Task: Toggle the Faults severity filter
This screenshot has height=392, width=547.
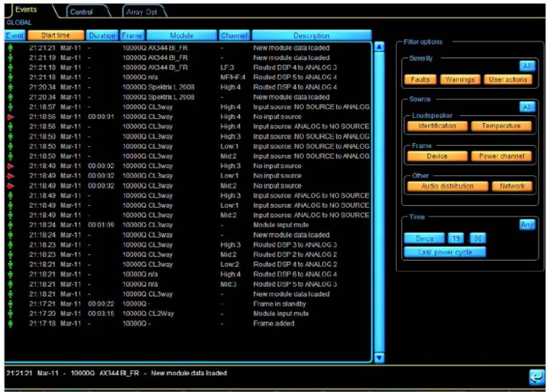Action: (420, 80)
